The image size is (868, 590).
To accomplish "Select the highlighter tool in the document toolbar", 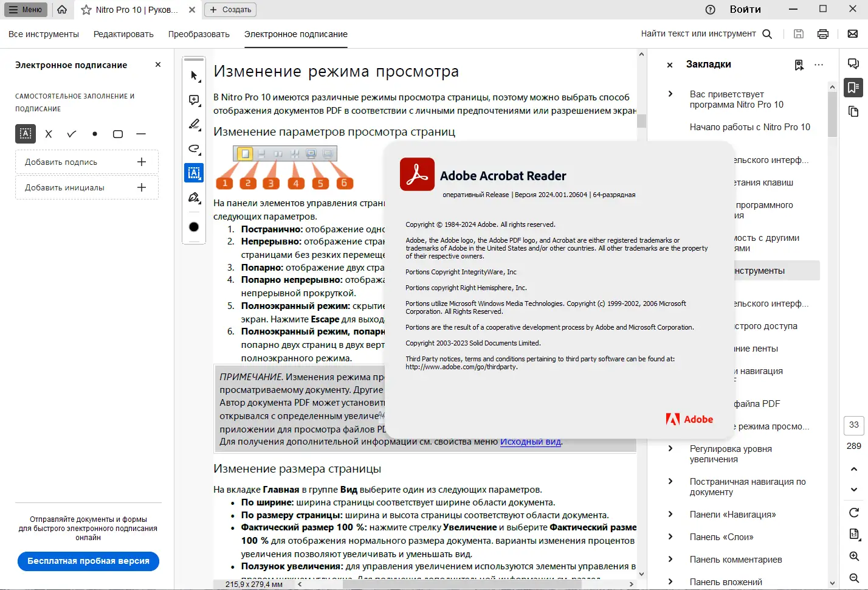I will click(x=193, y=124).
